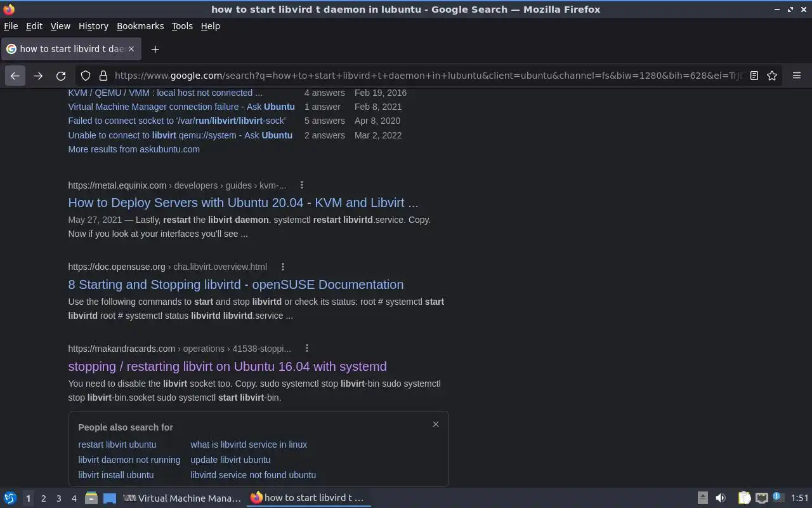
Task: Open update notifier tray icon
Action: [x=778, y=498]
